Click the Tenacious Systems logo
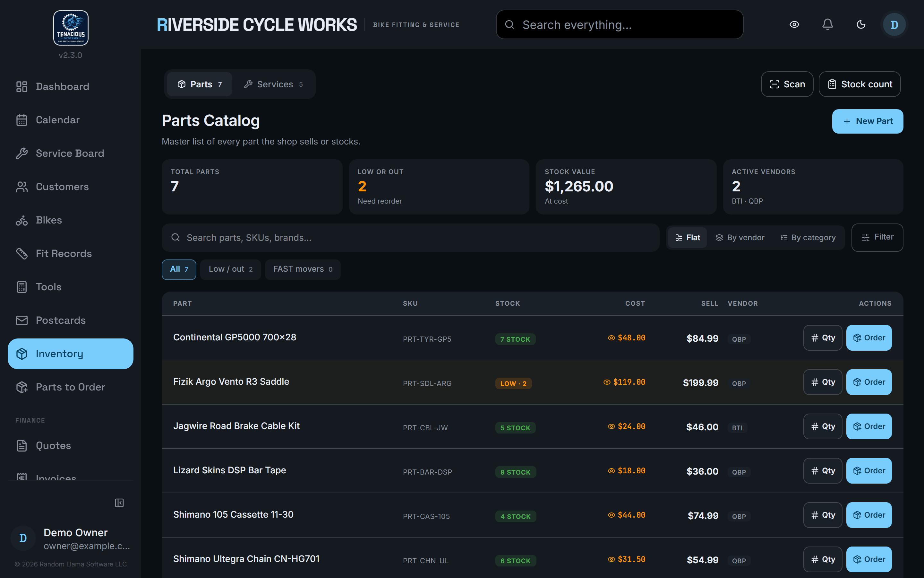Viewport: 924px width, 578px height. point(71,28)
